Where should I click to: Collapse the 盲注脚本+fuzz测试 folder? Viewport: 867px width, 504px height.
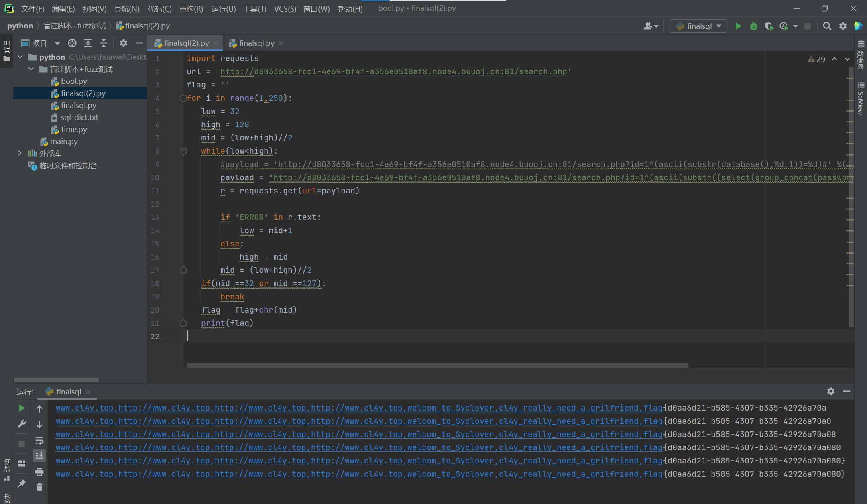point(31,69)
